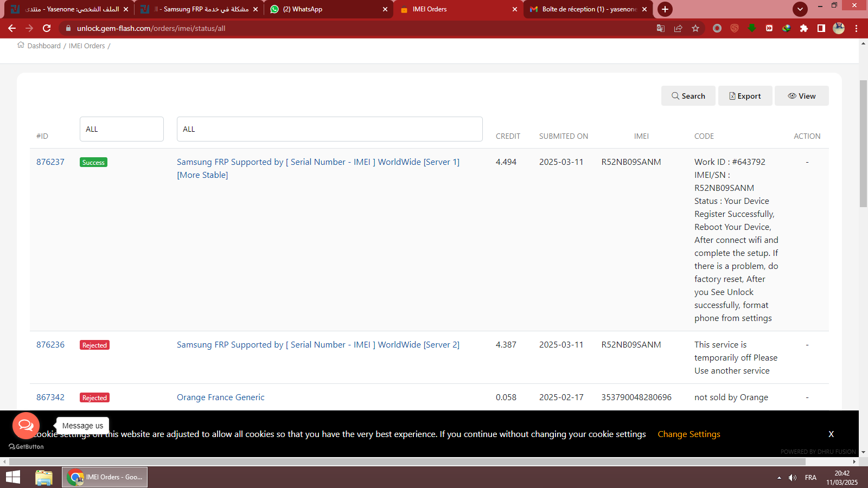The width and height of the screenshot is (868, 488).
Task: Open the green download arrow extension
Action: 752,28
